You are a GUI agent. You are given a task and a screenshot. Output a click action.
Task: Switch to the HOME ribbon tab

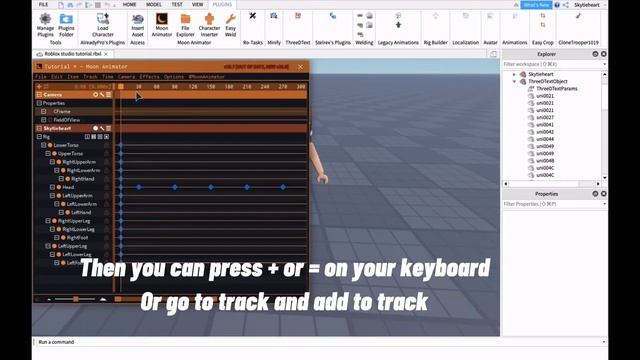click(129, 4)
